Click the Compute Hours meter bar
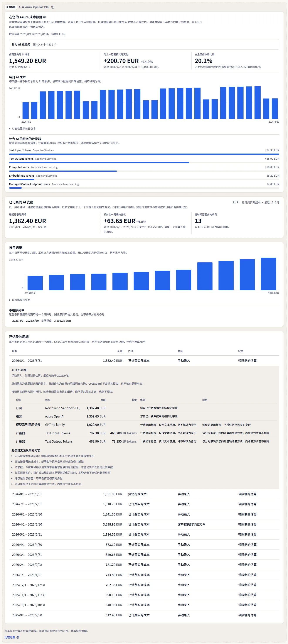288x644 pixels. pyautogui.click(x=144, y=171)
